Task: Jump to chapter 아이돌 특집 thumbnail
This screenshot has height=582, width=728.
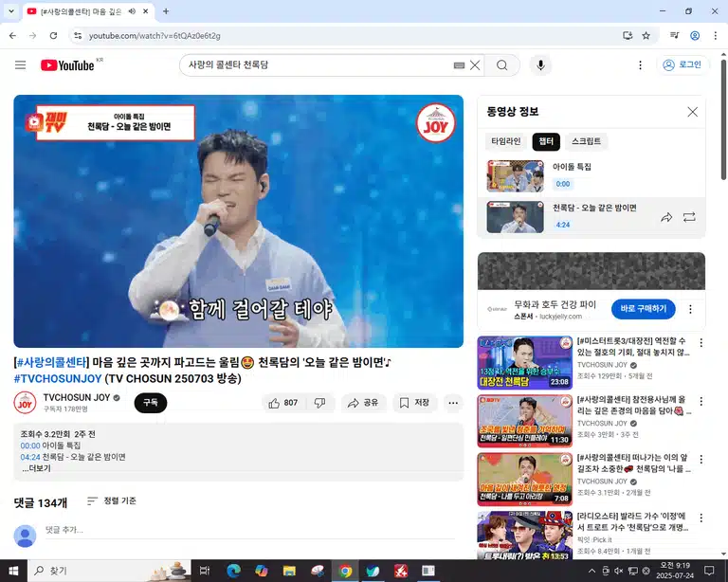Action: [515, 176]
